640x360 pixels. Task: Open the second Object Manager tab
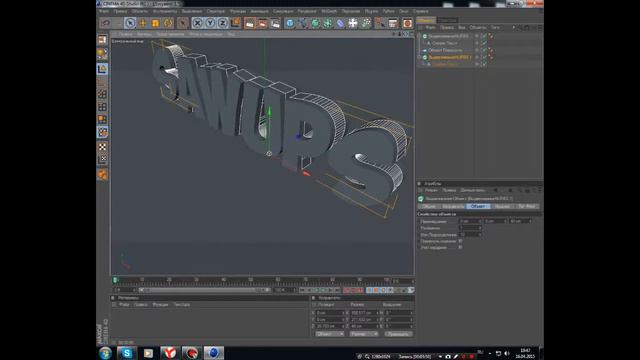point(448,20)
